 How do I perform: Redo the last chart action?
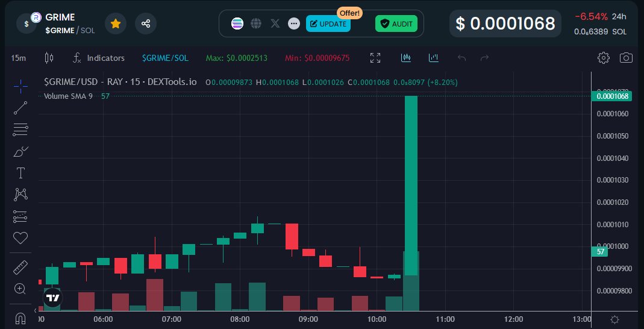(x=484, y=58)
